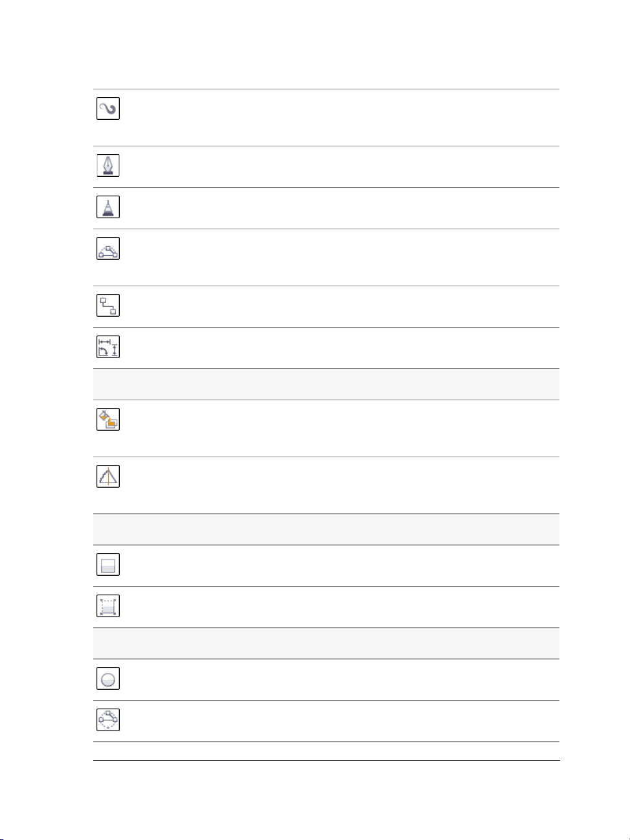
Task: Click the gray header row above Rectangle tool icon
Action: pyautogui.click(x=326, y=530)
